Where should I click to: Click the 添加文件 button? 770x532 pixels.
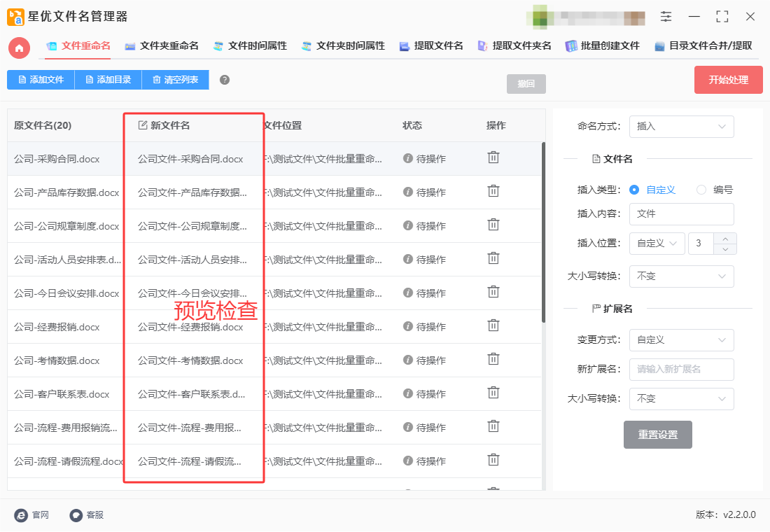(x=41, y=80)
